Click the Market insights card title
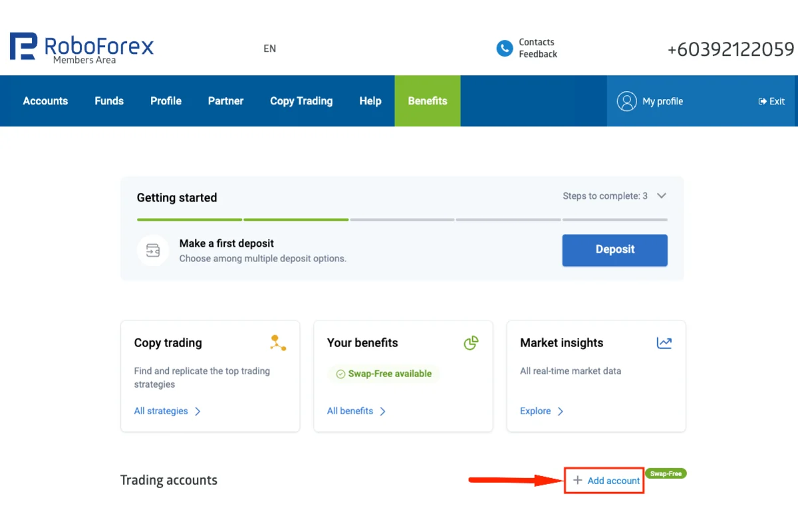 tap(562, 343)
